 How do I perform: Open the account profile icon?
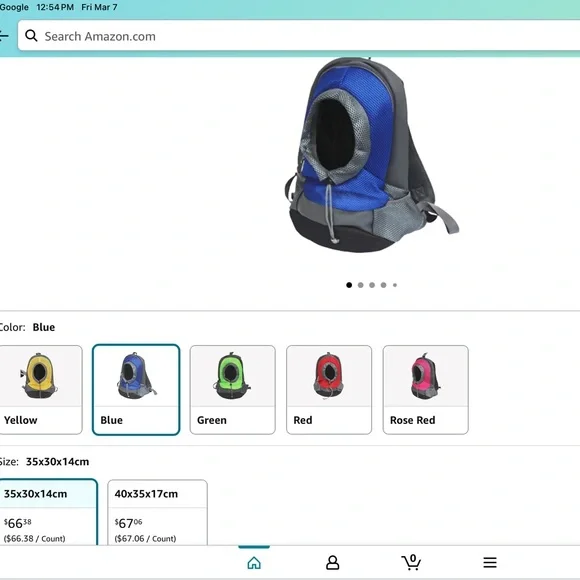point(333,563)
